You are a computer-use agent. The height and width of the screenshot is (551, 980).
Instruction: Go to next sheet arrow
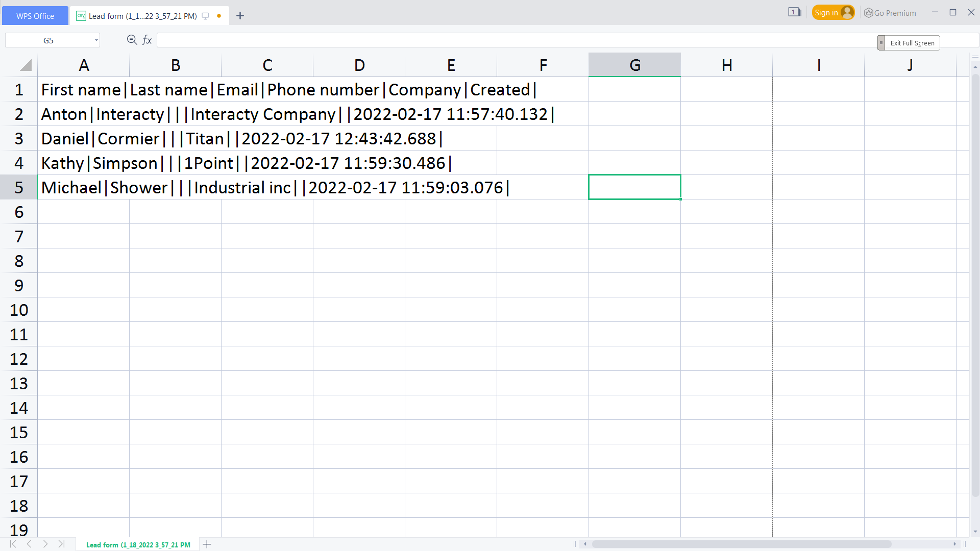[45, 544]
